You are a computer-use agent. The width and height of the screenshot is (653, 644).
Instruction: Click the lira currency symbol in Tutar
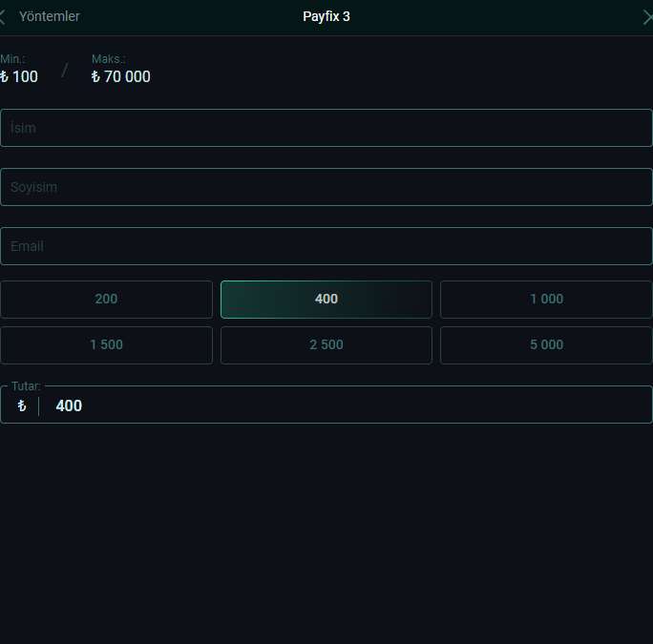22,405
